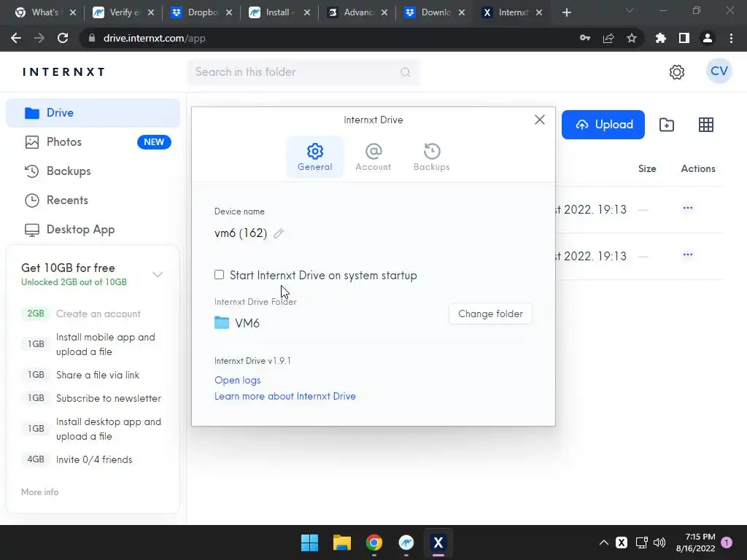Open Recents in the sidebar
Viewport: 747px width, 560px height.
point(93,200)
